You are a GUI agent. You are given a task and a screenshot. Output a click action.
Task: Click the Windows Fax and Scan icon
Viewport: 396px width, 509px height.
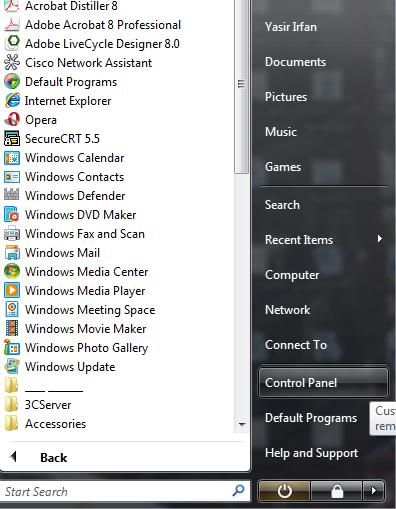coord(12,233)
